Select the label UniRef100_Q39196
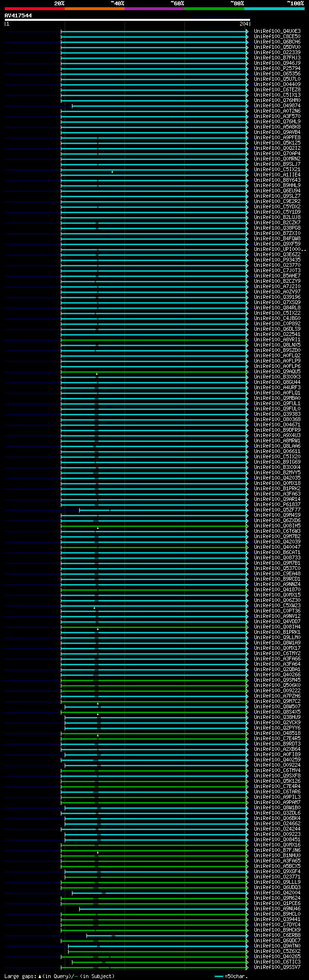This screenshot has height=980, width=309. click(277, 297)
